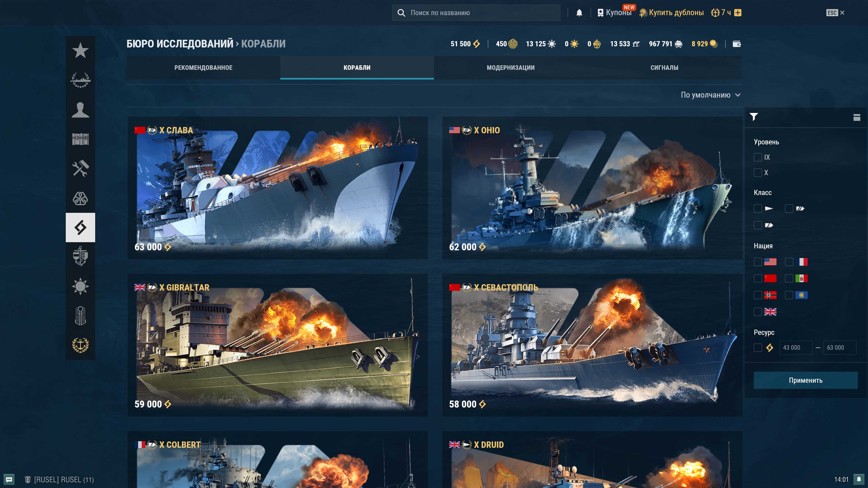Image resolution: width=868 pixels, height=488 pixels.
Task: Check the Germany nation filter
Action: coord(757,295)
